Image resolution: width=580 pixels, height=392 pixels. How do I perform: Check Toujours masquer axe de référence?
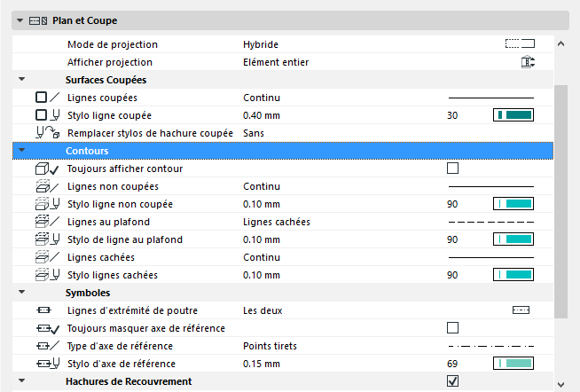coord(453,328)
